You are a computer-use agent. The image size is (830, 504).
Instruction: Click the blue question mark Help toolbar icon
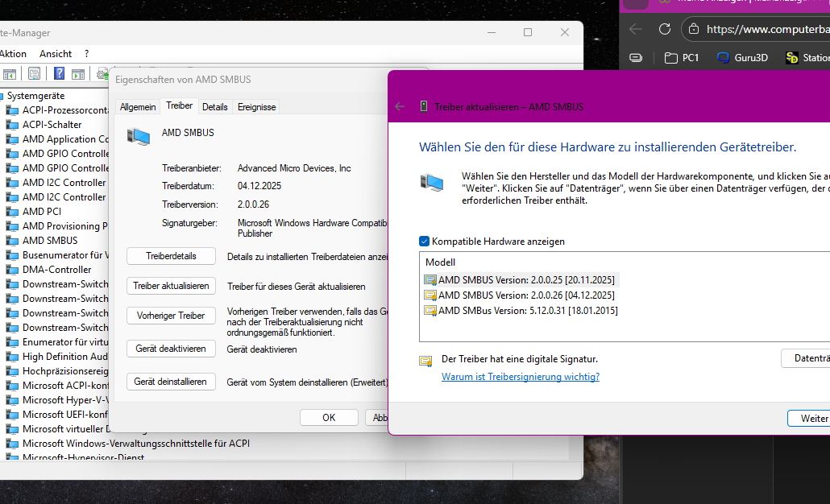tap(60, 73)
